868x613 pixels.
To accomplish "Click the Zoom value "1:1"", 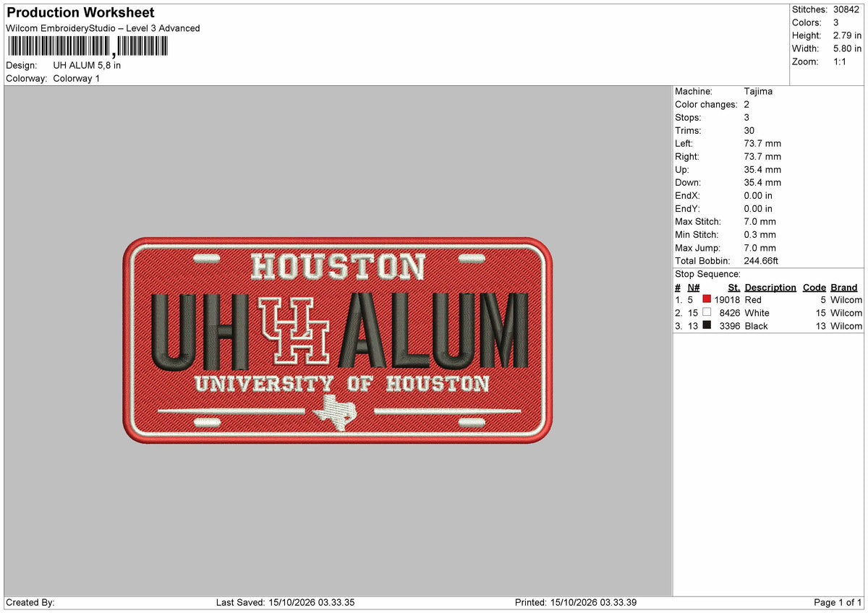I will pos(840,61).
